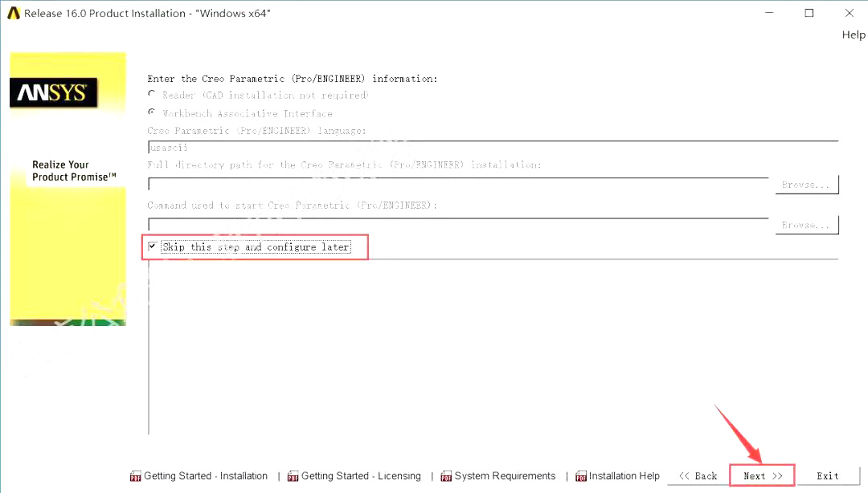Screen dimensions: 868x493
Task: Click the PDF icon beside Getting Started - Installation
Action: 135,475
